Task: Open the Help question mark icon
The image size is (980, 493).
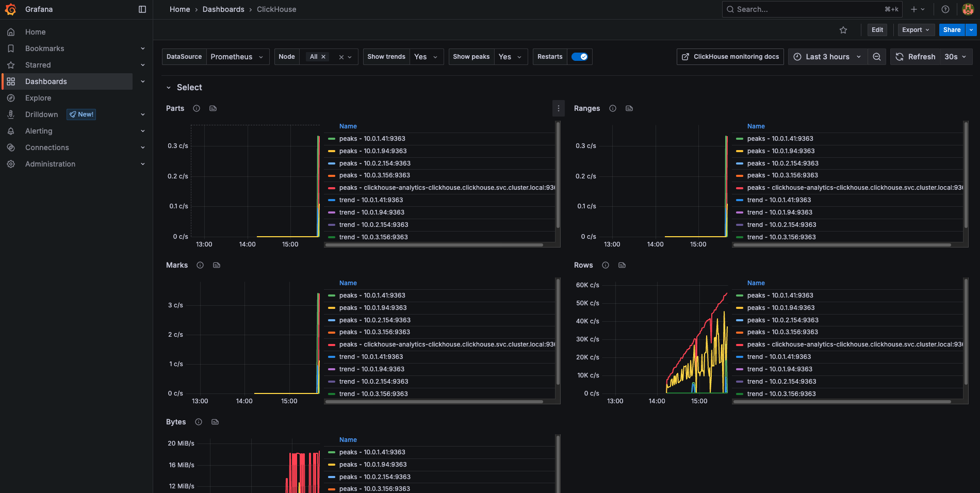Action: (x=945, y=9)
